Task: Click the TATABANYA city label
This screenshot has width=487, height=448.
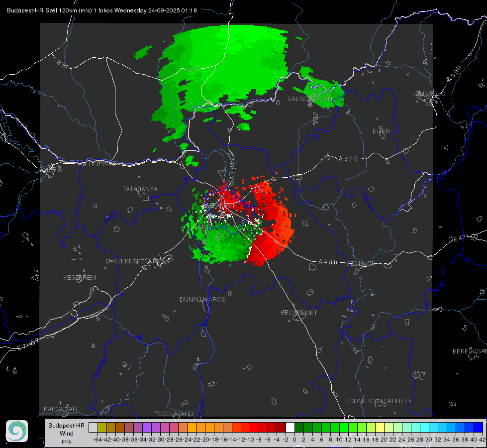Action: [x=140, y=189]
